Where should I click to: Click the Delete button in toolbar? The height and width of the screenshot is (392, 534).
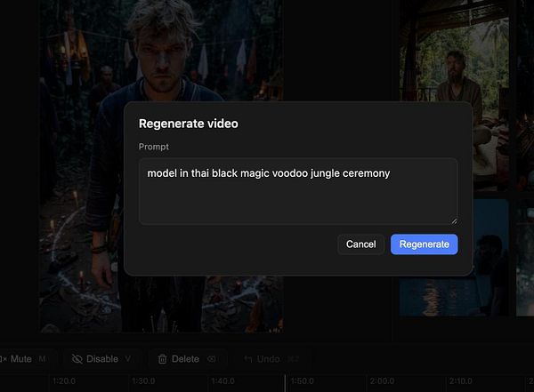click(187, 358)
